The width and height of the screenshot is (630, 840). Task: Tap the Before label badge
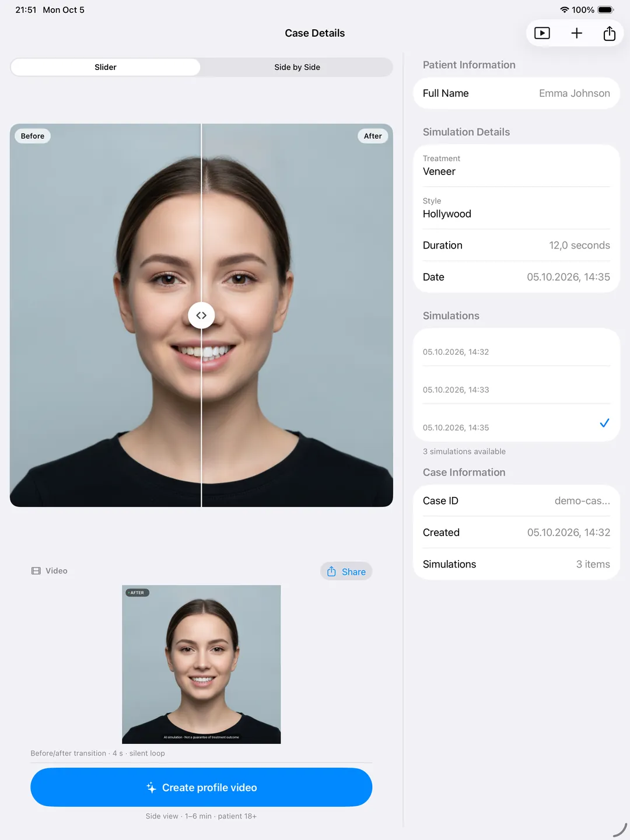point(33,136)
